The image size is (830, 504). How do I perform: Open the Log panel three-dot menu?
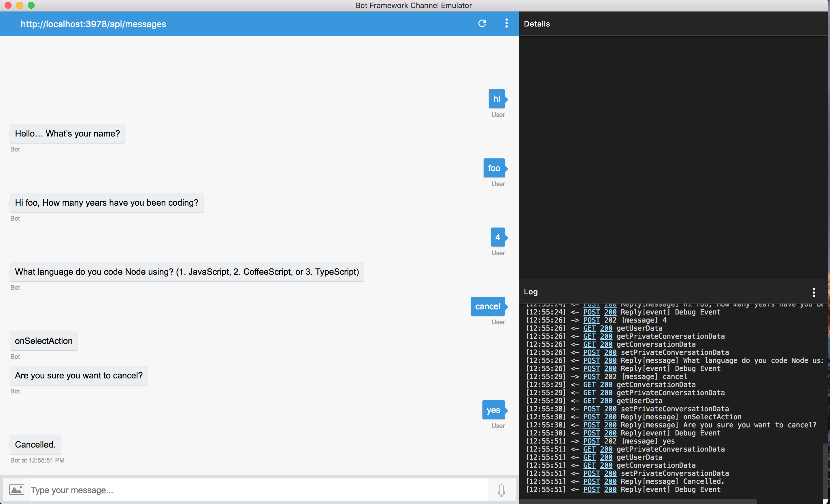814,292
